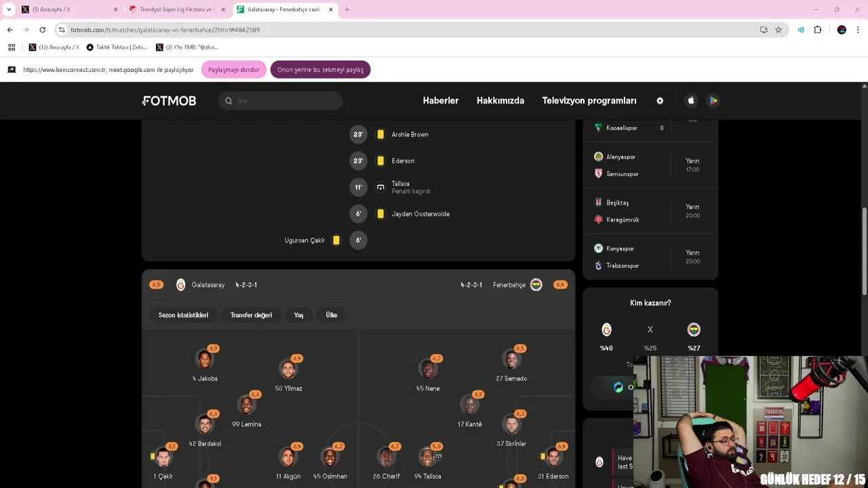Open the (12) Anasayfa / X bookmark
This screenshot has height=488, width=868.
point(54,47)
